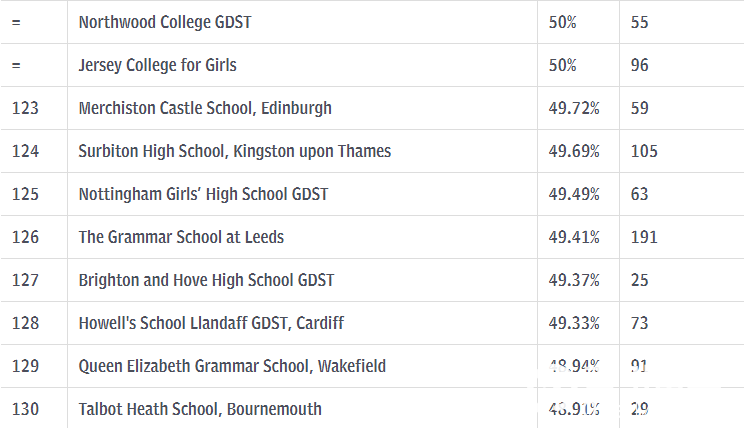Select The Grammar School at Leeds

click(x=181, y=237)
